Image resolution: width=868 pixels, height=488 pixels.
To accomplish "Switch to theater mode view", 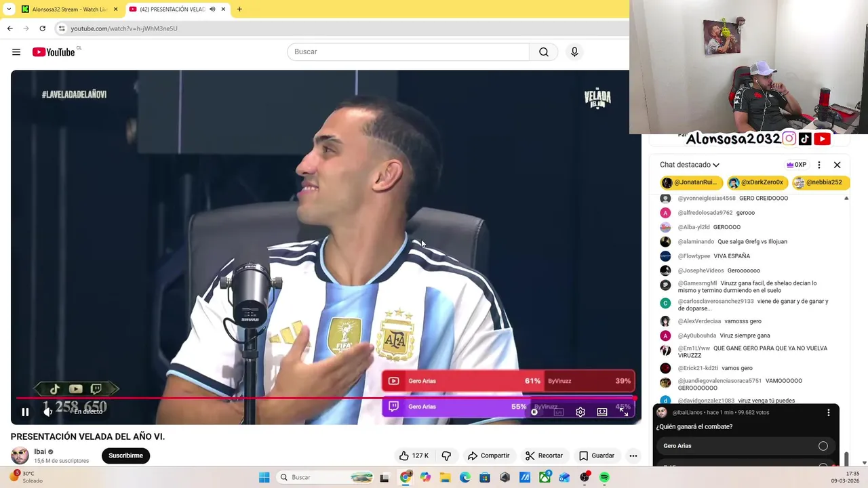I will click(602, 412).
